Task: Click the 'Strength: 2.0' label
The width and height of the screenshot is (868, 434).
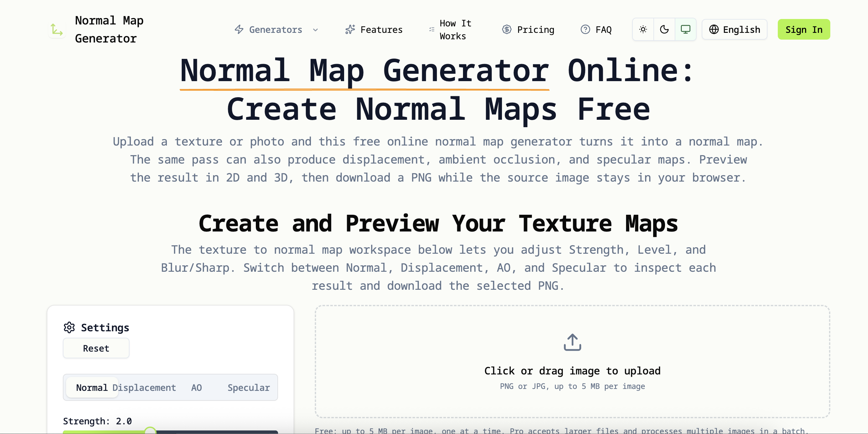Action: click(x=97, y=421)
